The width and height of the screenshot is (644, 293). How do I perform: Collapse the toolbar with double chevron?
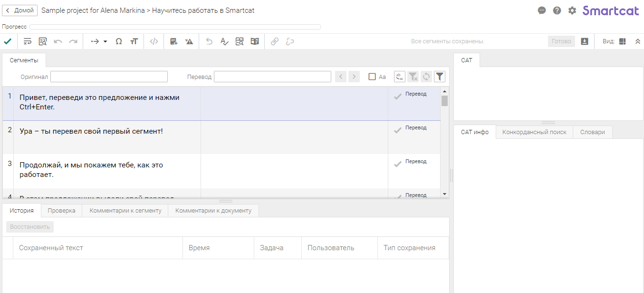[x=638, y=41]
